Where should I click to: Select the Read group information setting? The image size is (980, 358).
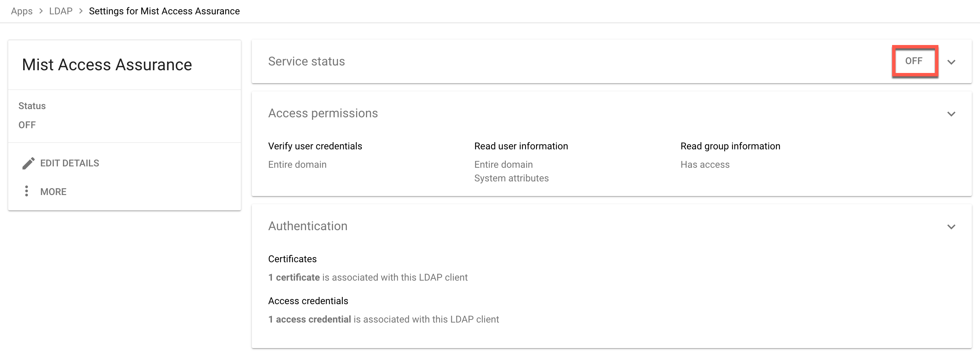730,146
